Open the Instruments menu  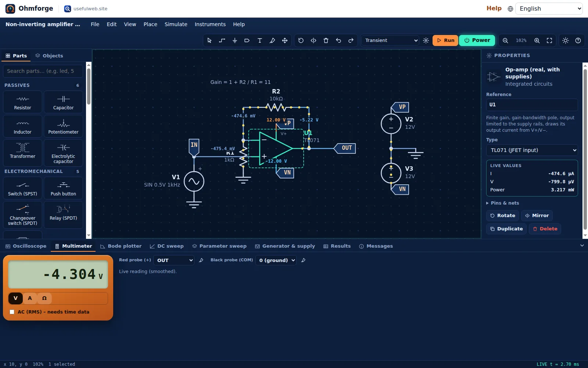210,24
